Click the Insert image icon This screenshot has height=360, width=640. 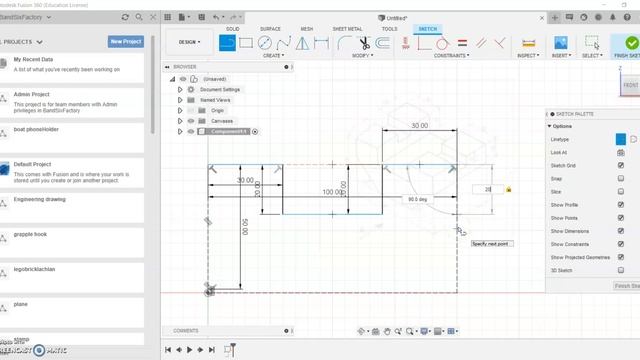click(x=561, y=43)
